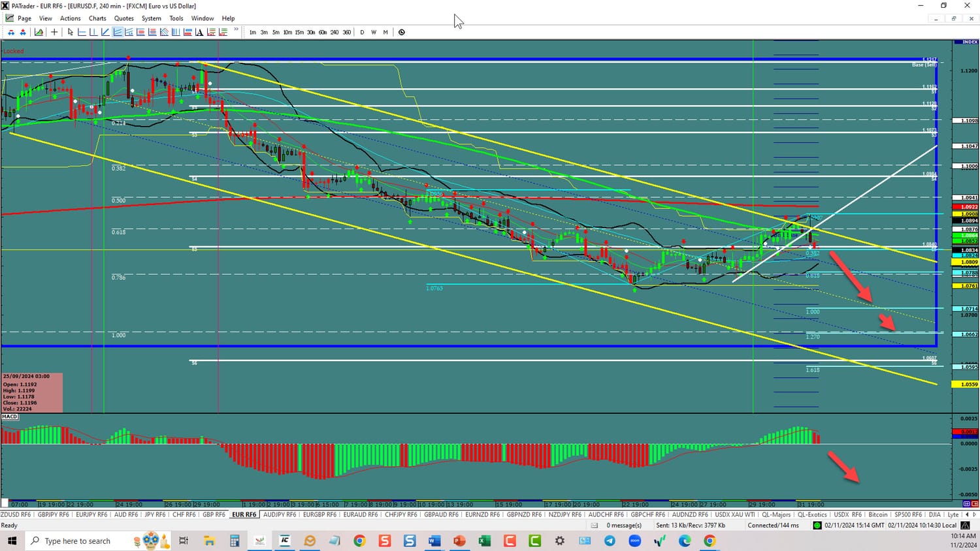
Task: Click the PATrader app icon beside Page
Action: 9,18
